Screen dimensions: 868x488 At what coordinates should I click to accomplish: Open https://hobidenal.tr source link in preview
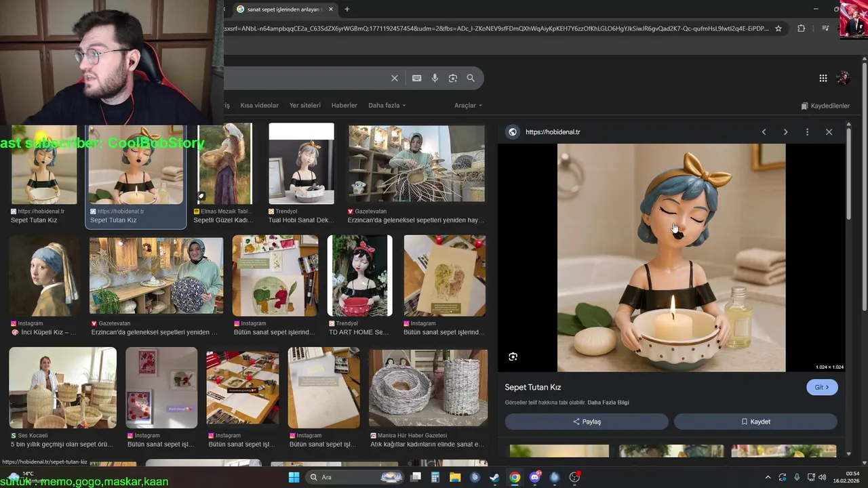pyautogui.click(x=553, y=132)
